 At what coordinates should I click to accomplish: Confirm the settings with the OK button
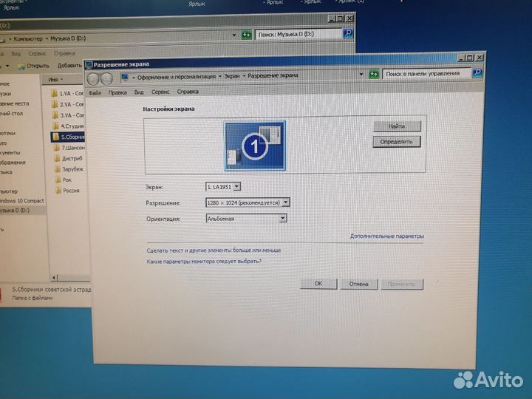tap(318, 284)
